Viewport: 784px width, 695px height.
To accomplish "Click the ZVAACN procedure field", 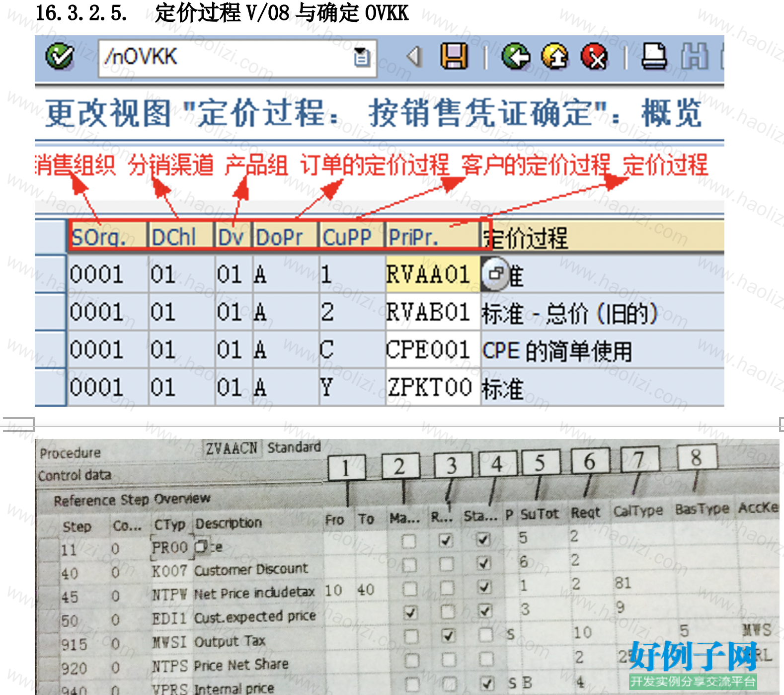I will [232, 448].
